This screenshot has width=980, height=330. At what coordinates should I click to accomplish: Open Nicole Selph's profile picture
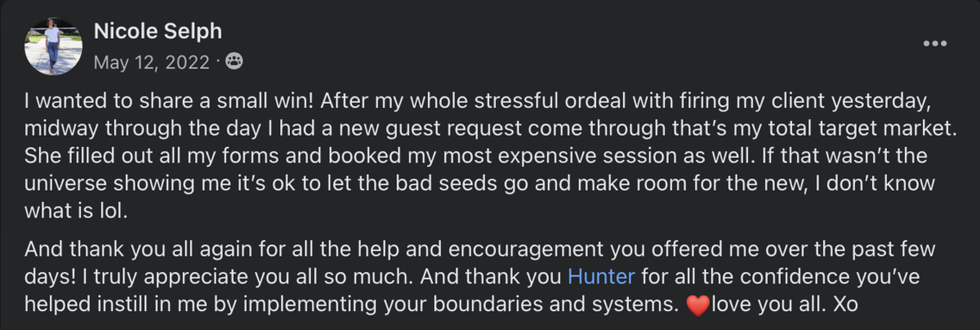click(x=53, y=46)
